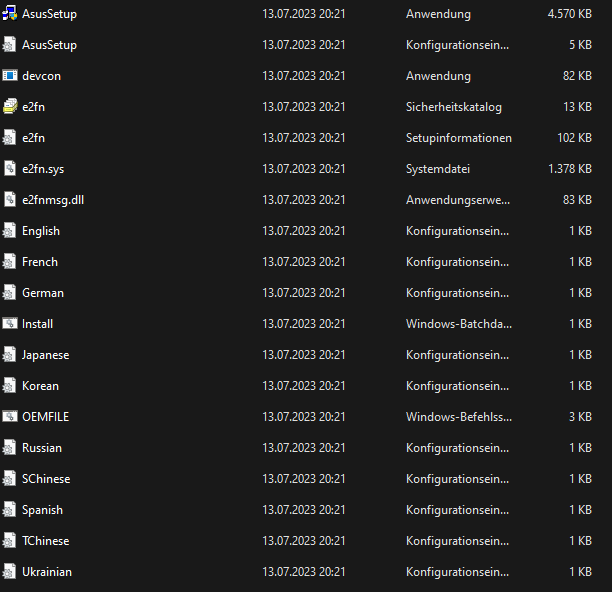This screenshot has width=612, height=592.
Task: Select the Spanish file name
Action: pos(42,510)
